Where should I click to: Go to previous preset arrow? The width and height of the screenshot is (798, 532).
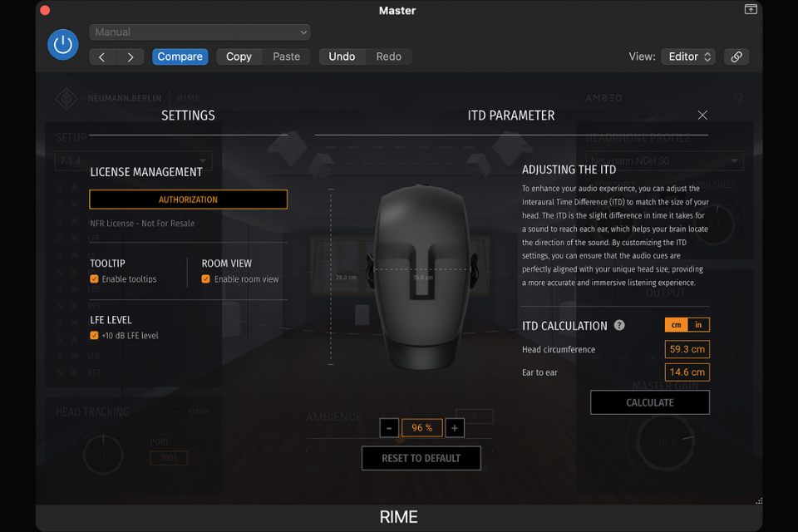pos(102,57)
